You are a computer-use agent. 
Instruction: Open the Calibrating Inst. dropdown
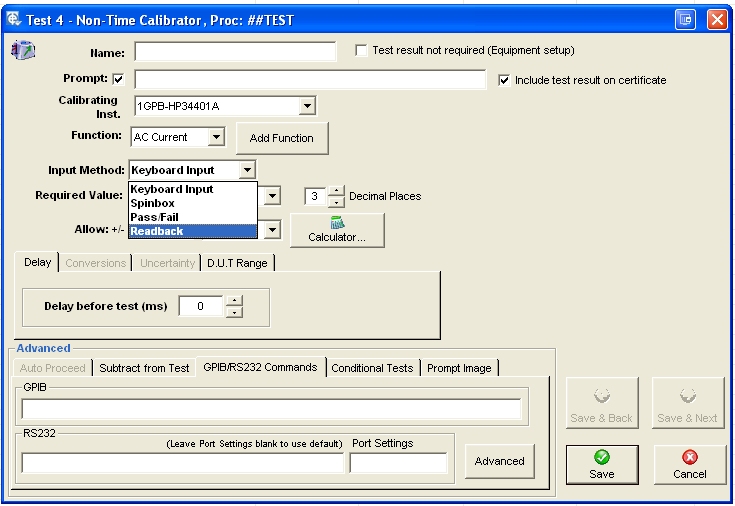(x=307, y=105)
